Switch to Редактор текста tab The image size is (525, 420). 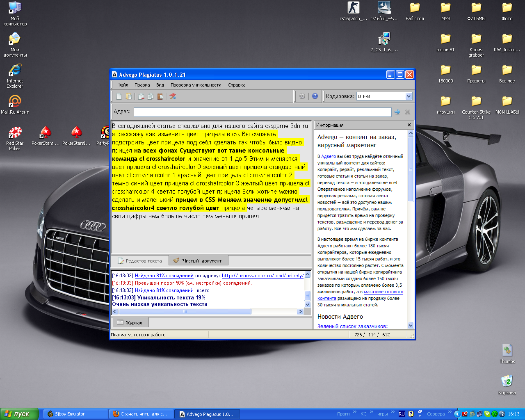[x=140, y=260]
